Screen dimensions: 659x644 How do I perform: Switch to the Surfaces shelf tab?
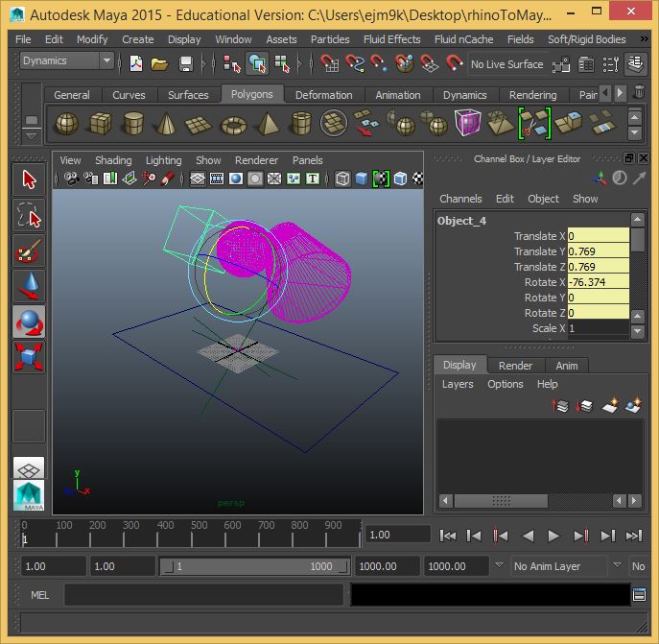[x=188, y=95]
